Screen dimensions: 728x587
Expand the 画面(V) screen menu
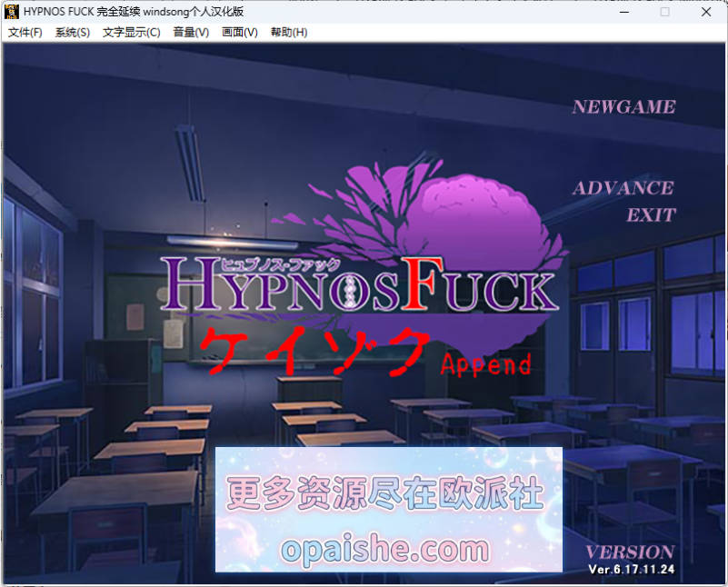(240, 33)
